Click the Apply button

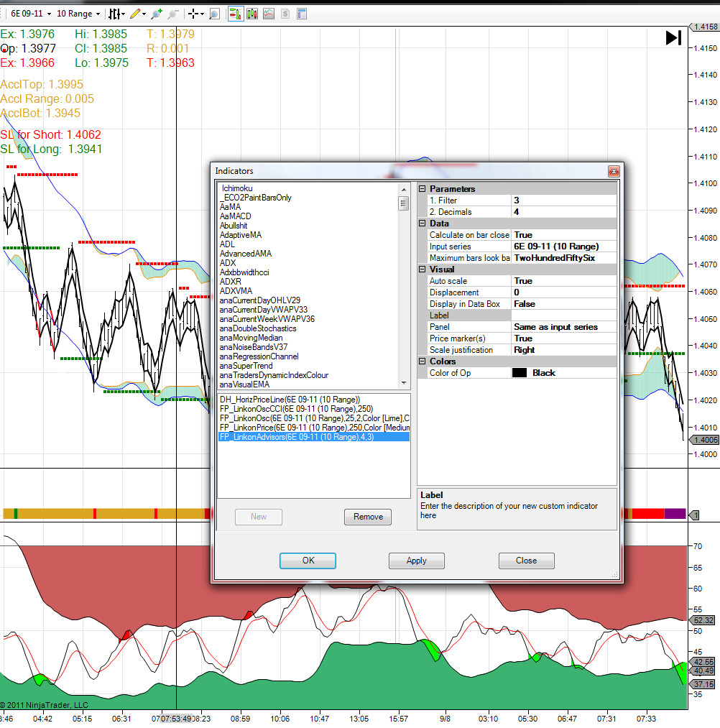(x=416, y=561)
